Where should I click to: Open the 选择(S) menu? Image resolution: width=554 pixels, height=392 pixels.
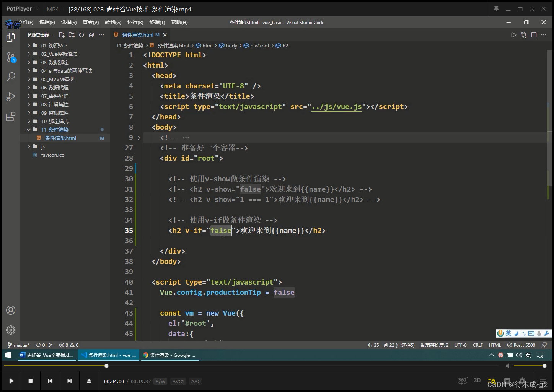click(69, 23)
